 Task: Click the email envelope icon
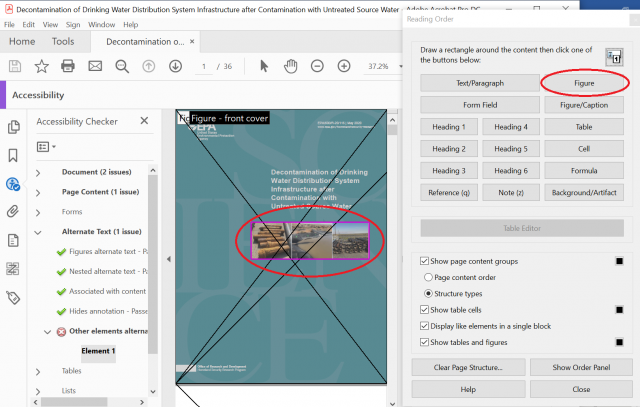(x=95, y=66)
